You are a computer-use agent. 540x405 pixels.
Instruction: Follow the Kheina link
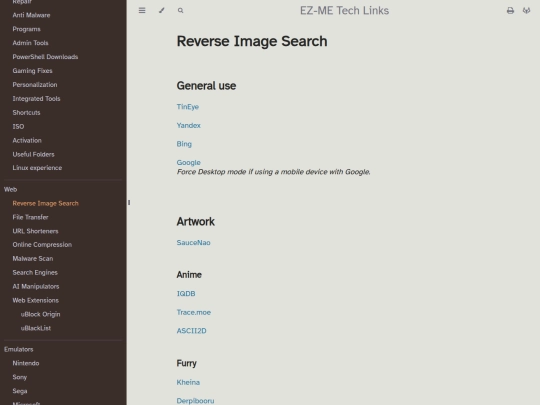(x=188, y=382)
